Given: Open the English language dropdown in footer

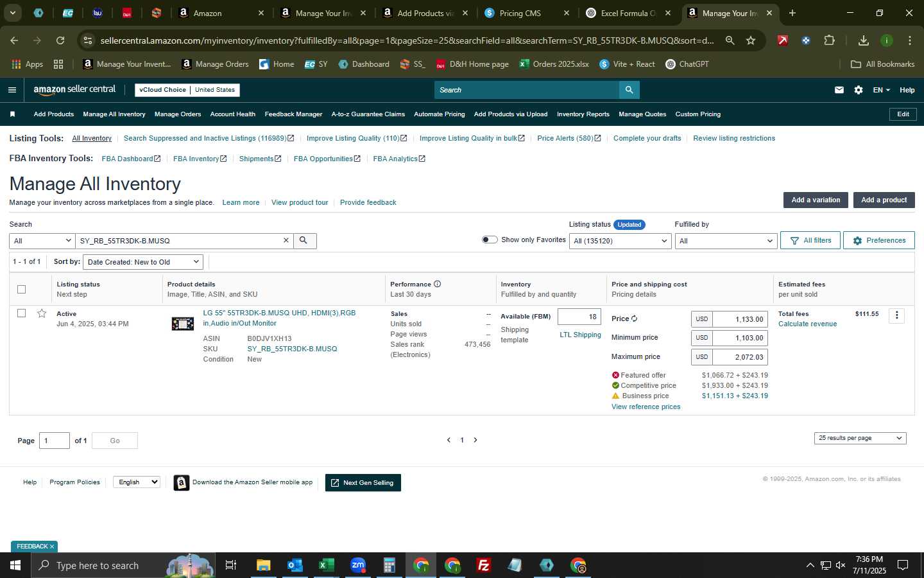Looking at the screenshot, I should (x=136, y=482).
